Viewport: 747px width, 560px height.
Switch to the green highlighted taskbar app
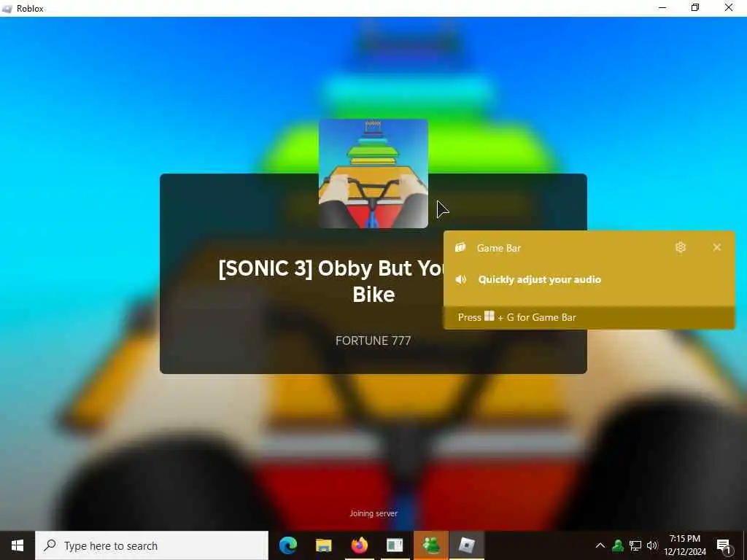[430, 545]
